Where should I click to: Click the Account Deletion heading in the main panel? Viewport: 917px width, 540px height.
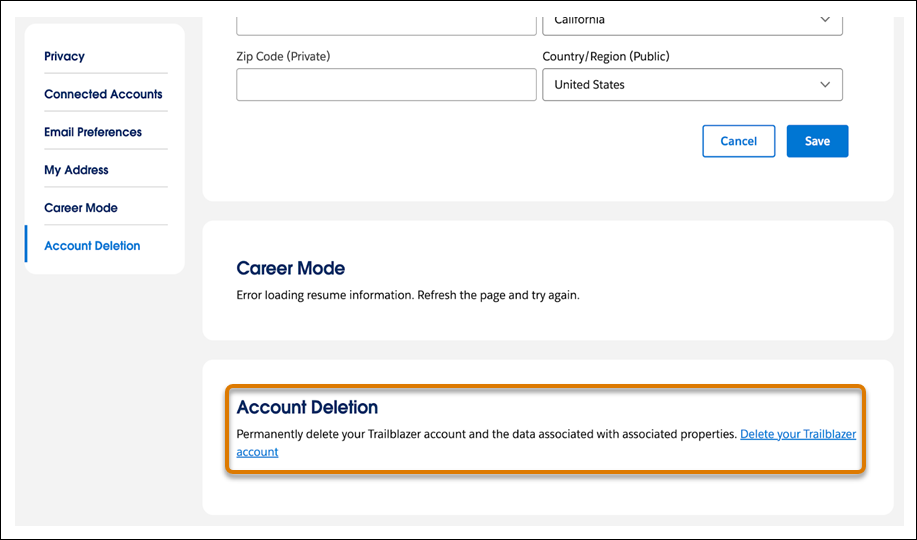click(307, 407)
